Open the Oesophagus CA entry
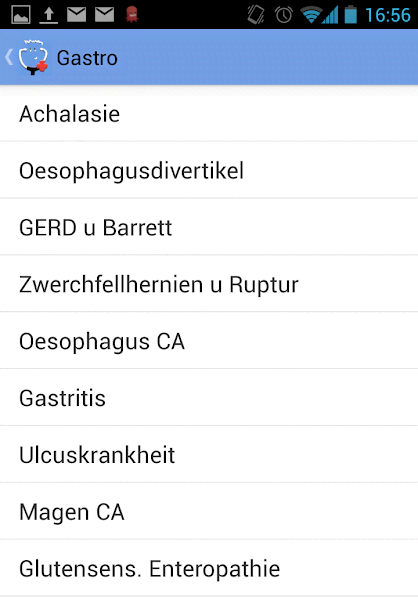The width and height of the screenshot is (418, 605). (x=209, y=341)
